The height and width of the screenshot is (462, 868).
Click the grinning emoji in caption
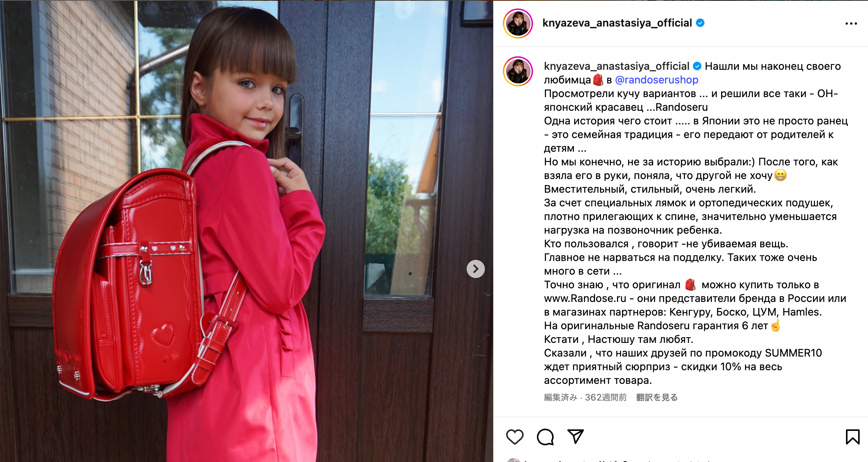pos(780,175)
